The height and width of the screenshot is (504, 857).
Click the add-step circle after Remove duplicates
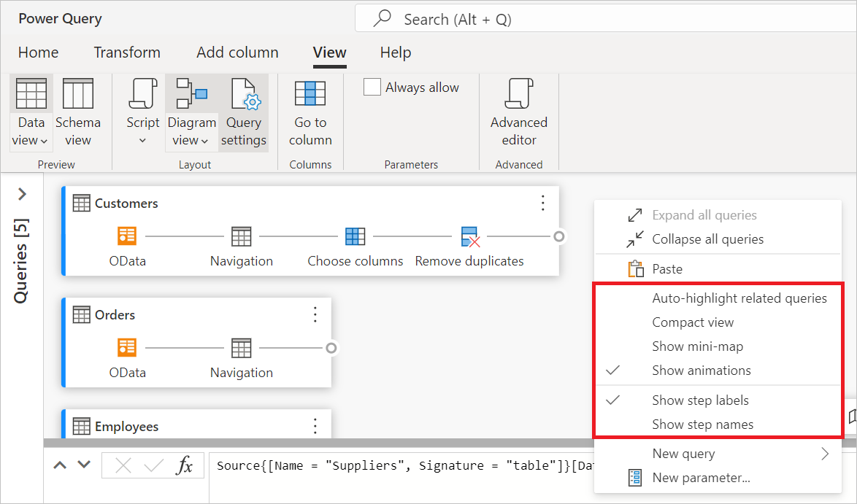(559, 236)
